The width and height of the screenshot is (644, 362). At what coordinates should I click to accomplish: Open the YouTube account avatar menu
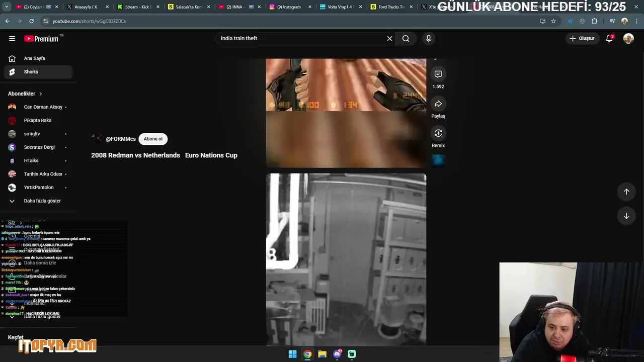pos(628,38)
